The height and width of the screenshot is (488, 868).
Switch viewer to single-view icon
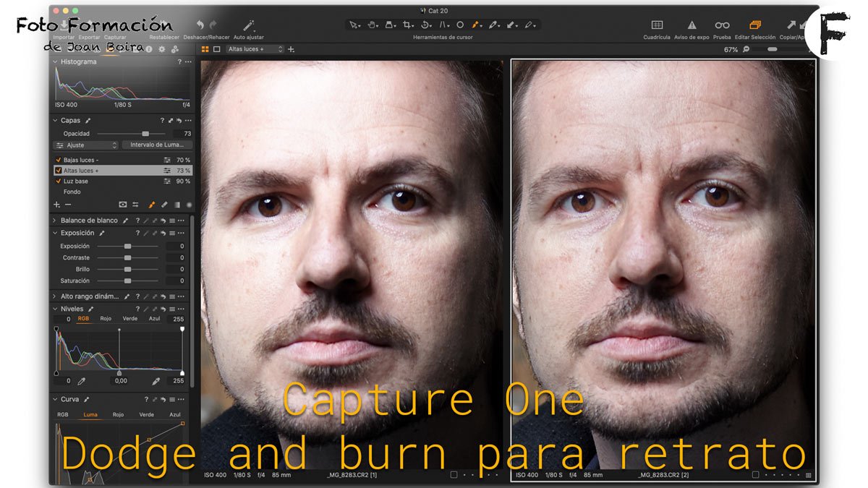coord(216,49)
